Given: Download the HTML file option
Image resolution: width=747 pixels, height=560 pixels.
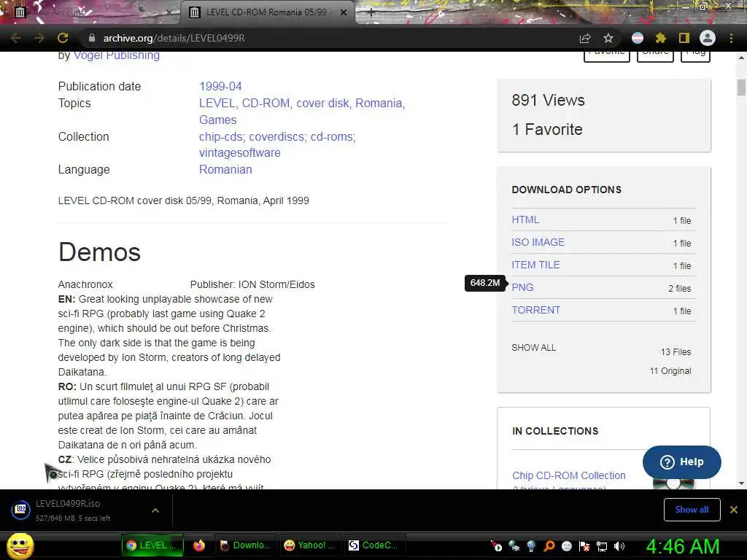Looking at the screenshot, I should [x=525, y=219].
